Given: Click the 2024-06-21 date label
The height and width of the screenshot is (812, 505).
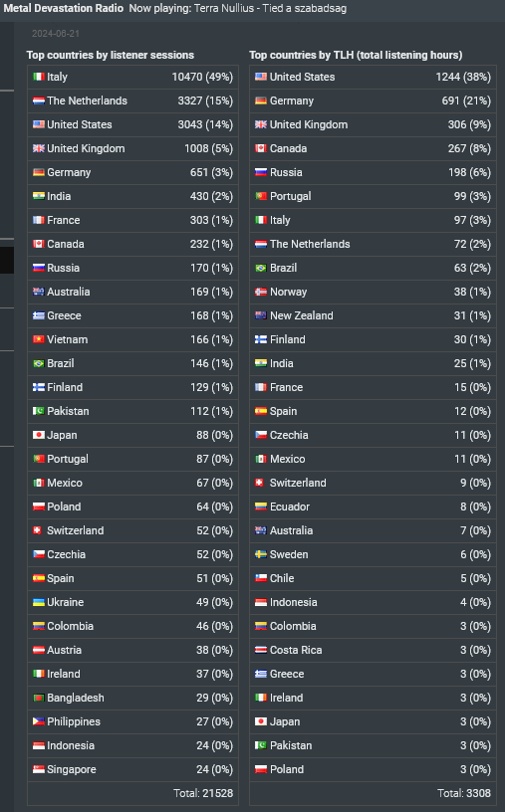Looking at the screenshot, I should coord(56,34).
